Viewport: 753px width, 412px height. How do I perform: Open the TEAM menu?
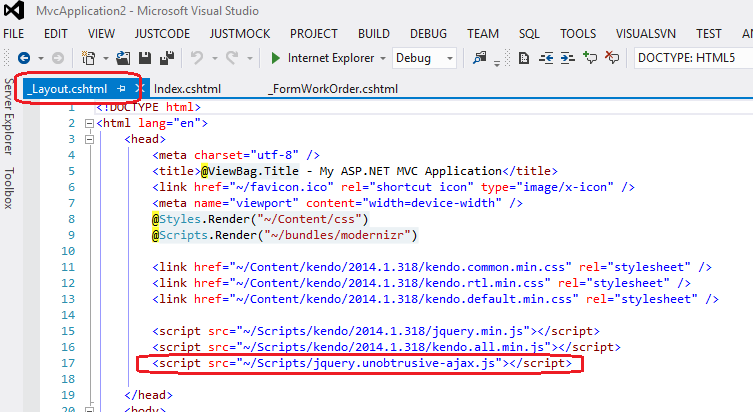pyautogui.click(x=483, y=34)
